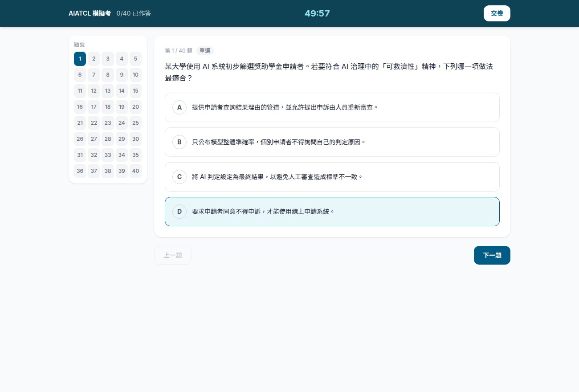Image resolution: width=579 pixels, height=392 pixels.
Task: Jump to question number 38
Action: coord(108,171)
